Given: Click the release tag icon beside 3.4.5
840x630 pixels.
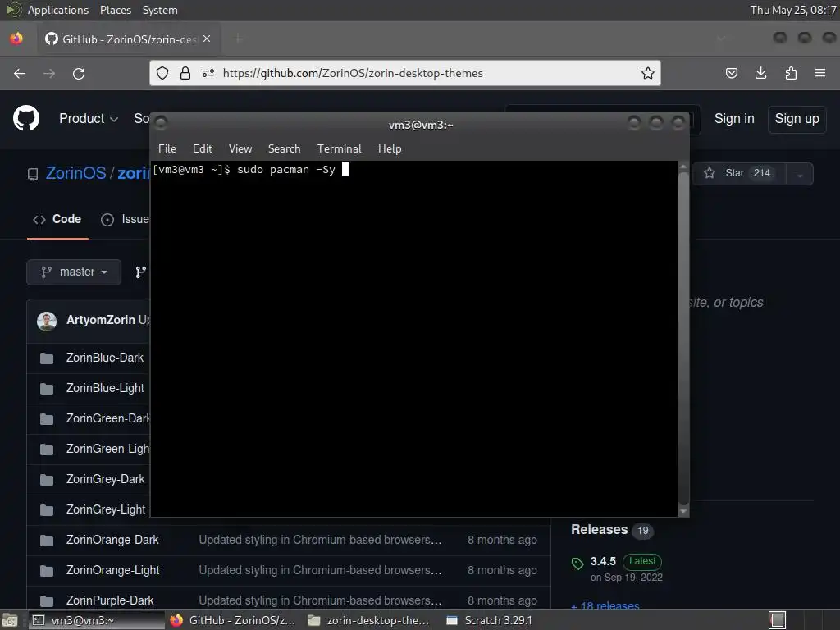Looking at the screenshot, I should (x=577, y=563).
